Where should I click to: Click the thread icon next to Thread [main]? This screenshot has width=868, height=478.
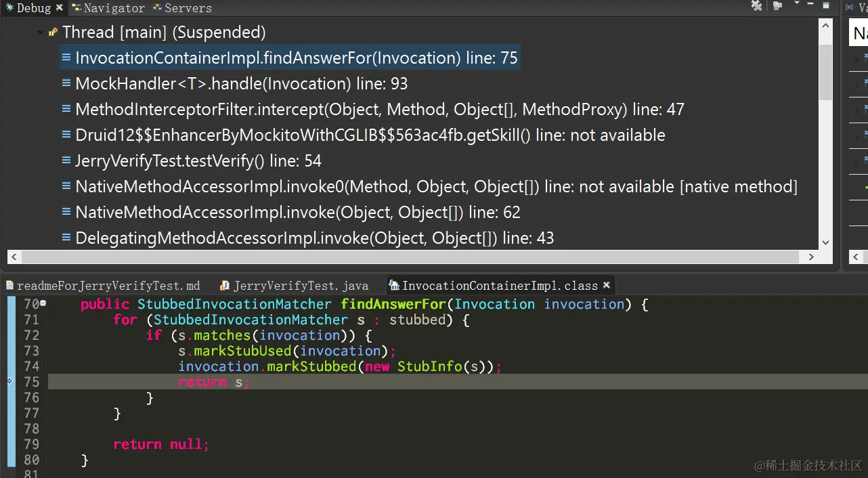(53, 32)
